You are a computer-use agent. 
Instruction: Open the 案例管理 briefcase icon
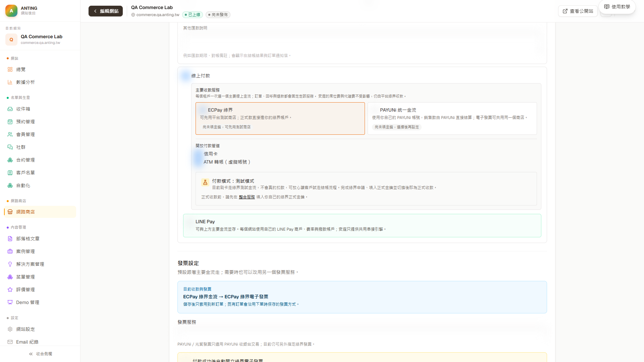[10, 251]
